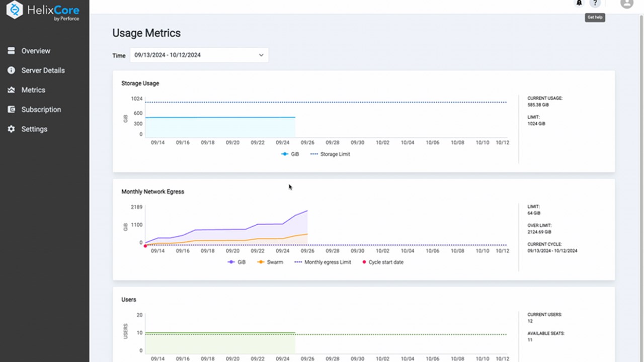
Task: Go to the Overview menu item
Action: click(x=36, y=51)
